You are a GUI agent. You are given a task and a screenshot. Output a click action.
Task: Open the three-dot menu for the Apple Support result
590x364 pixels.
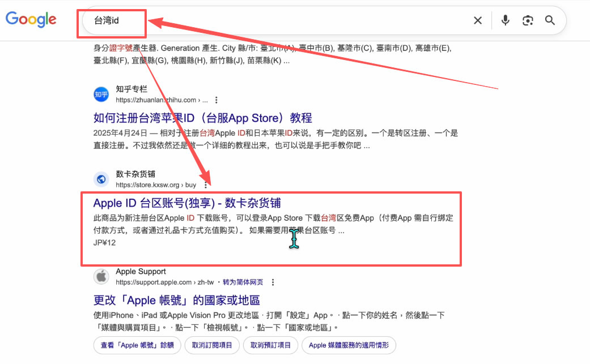(273, 281)
